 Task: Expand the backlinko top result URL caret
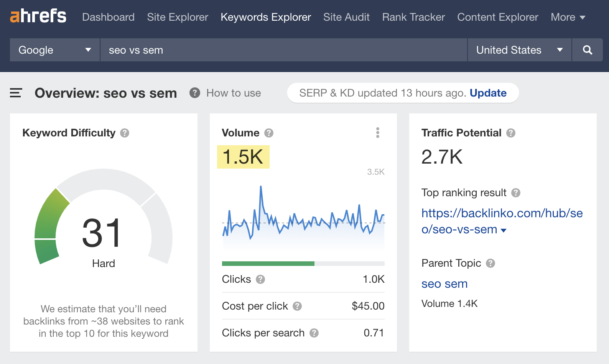(504, 230)
